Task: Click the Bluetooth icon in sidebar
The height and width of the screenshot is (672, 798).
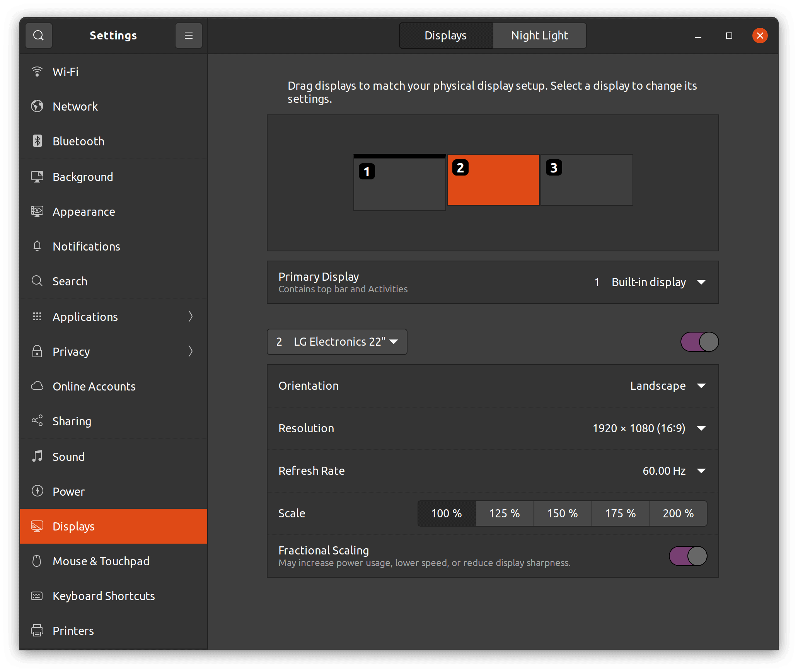Action: (x=37, y=141)
